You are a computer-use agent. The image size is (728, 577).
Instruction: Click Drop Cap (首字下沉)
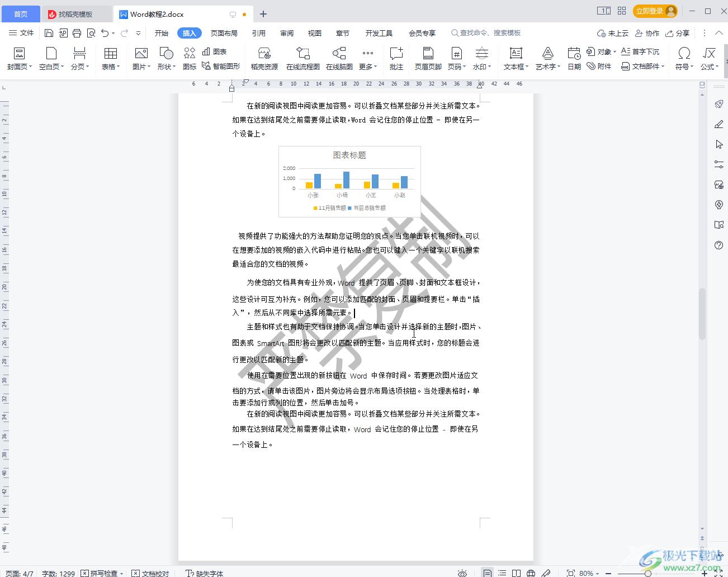click(640, 51)
